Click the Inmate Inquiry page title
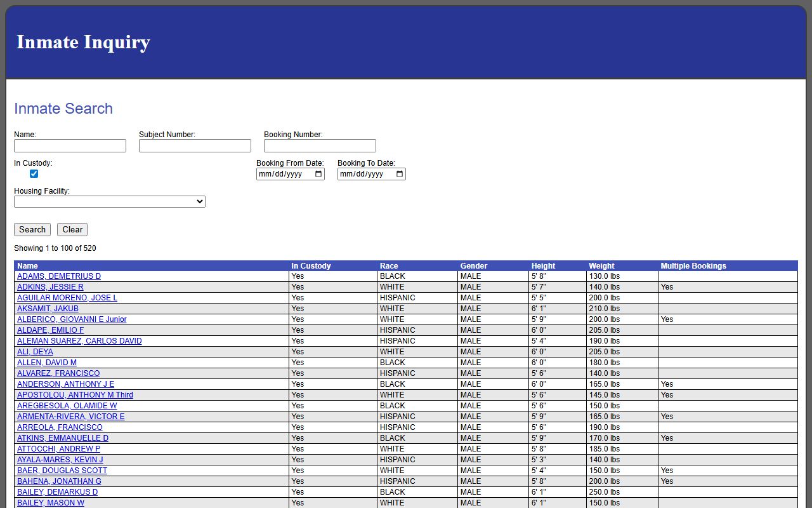 83,42
